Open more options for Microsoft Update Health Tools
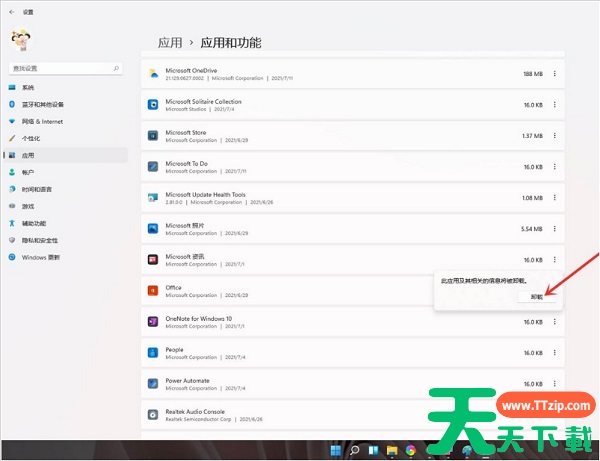The width and height of the screenshot is (600, 461). pos(554,197)
